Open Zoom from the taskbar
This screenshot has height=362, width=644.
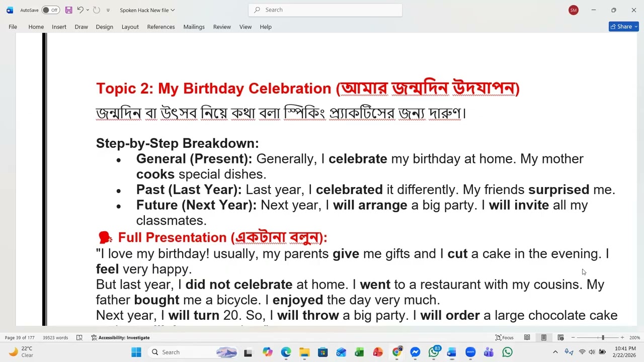click(x=470, y=352)
